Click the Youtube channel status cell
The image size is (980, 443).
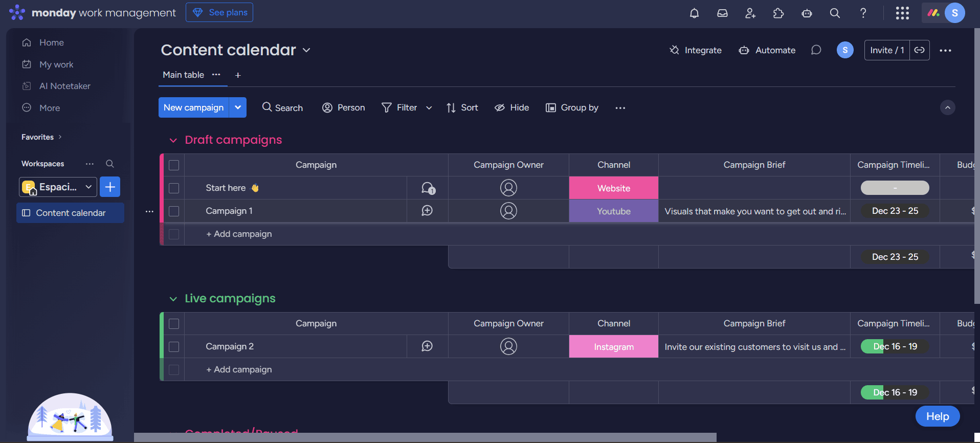click(613, 211)
